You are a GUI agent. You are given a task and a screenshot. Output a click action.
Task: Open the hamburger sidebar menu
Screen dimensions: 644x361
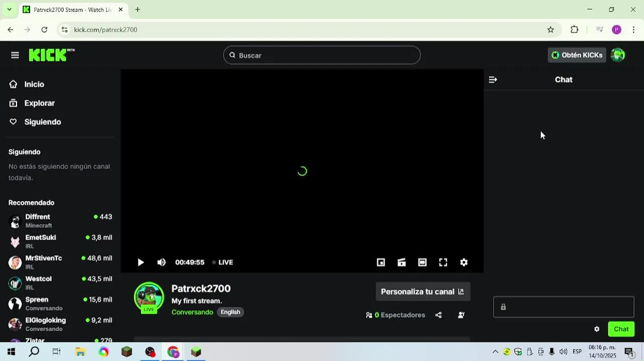pos(15,55)
